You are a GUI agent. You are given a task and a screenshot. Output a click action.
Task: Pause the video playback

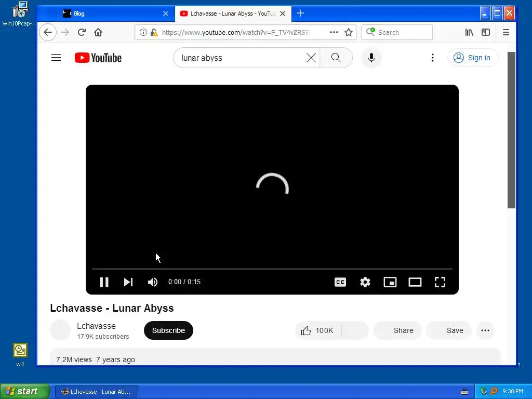[104, 282]
